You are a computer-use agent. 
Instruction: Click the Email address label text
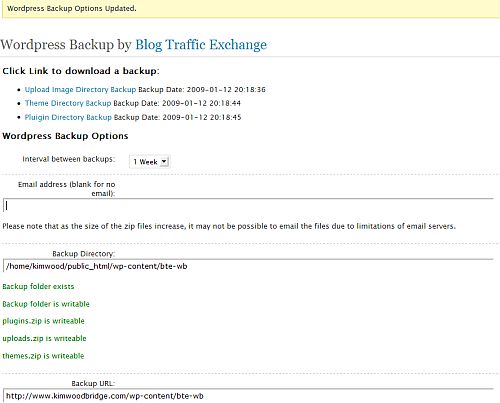[67, 189]
